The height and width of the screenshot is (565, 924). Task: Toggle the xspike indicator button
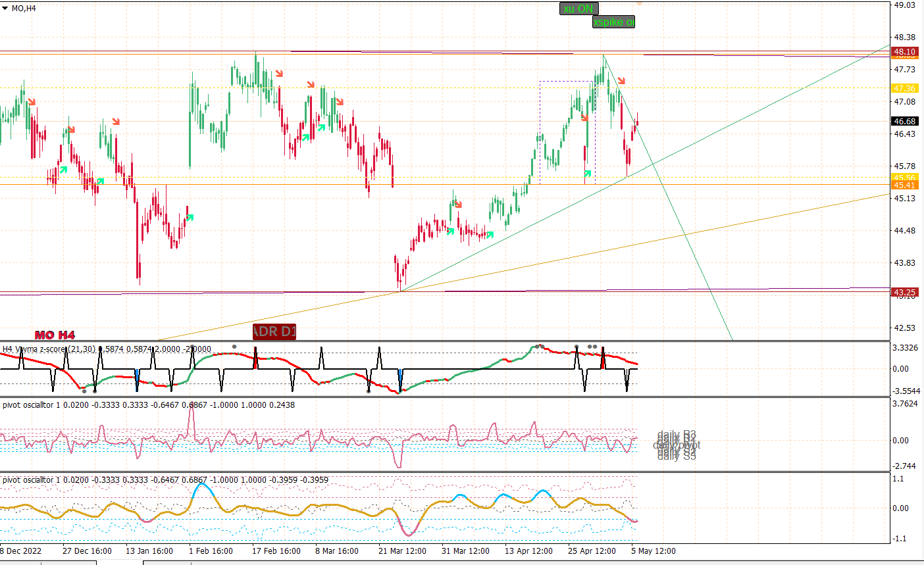pyautogui.click(x=613, y=22)
